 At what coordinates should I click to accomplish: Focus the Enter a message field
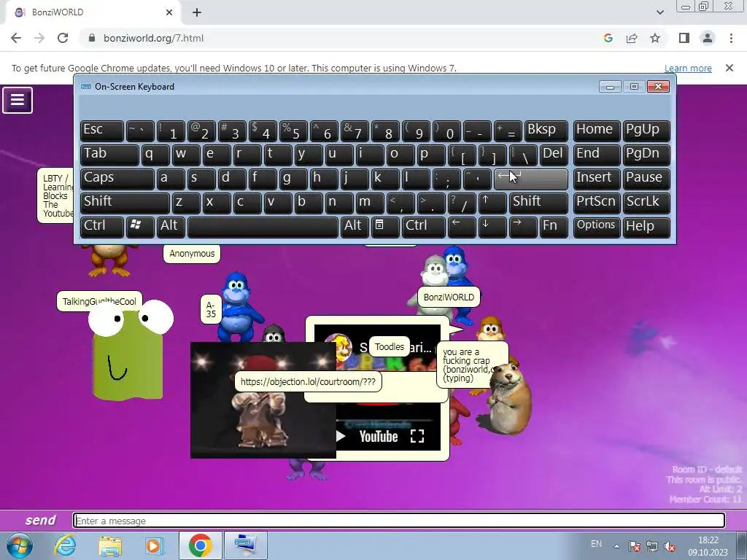tap(399, 521)
